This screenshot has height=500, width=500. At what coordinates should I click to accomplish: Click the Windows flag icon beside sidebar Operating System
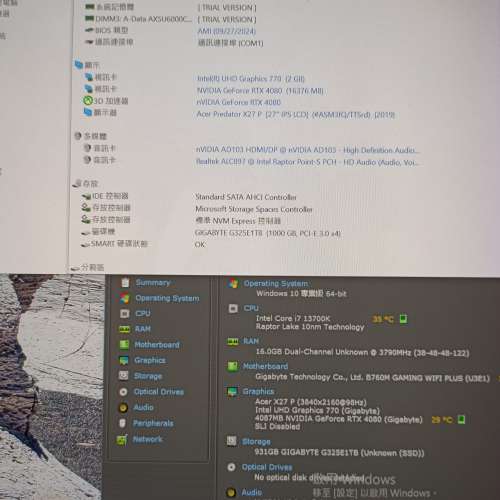[125, 298]
